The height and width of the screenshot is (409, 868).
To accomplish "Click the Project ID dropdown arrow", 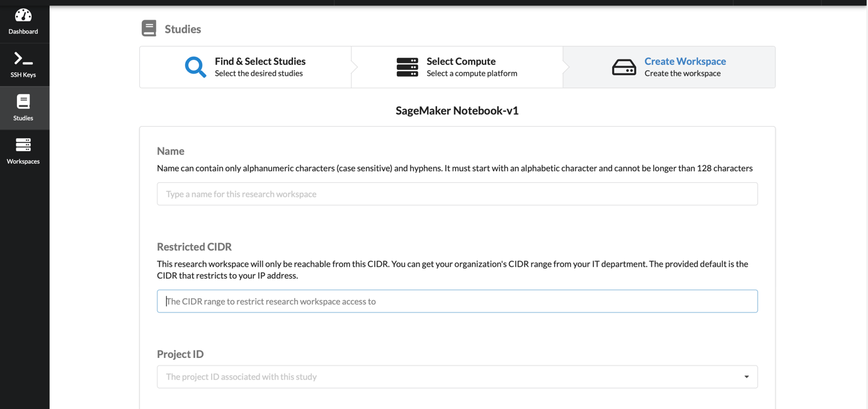I will point(746,377).
